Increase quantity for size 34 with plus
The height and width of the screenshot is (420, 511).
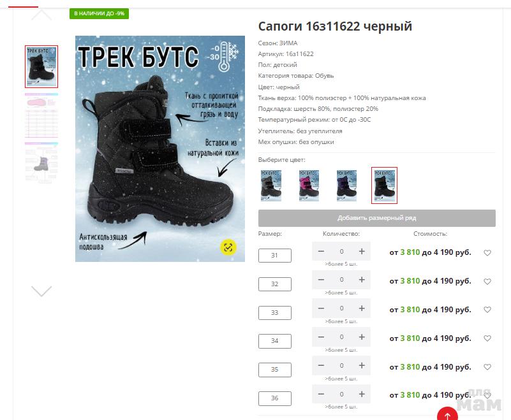pyautogui.click(x=362, y=337)
